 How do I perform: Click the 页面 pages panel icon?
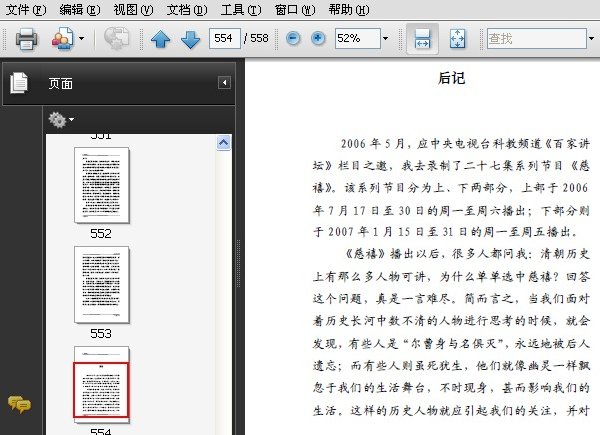[x=19, y=83]
